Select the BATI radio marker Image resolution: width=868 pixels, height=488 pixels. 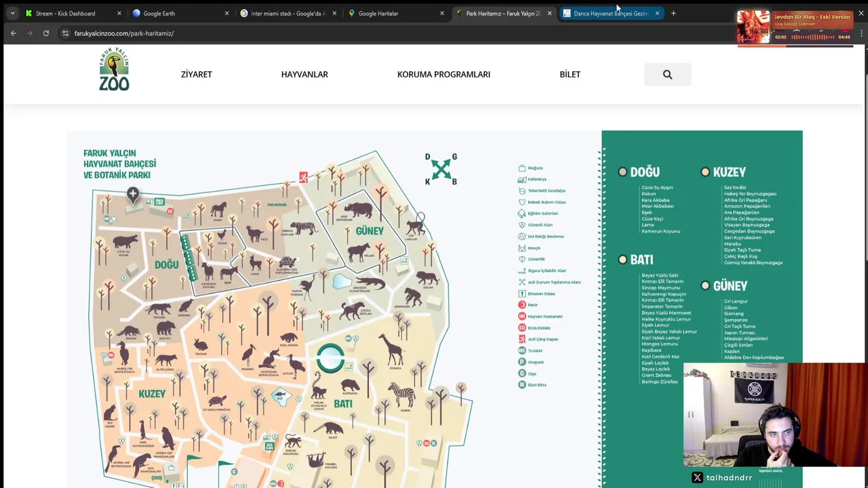pyautogui.click(x=623, y=260)
